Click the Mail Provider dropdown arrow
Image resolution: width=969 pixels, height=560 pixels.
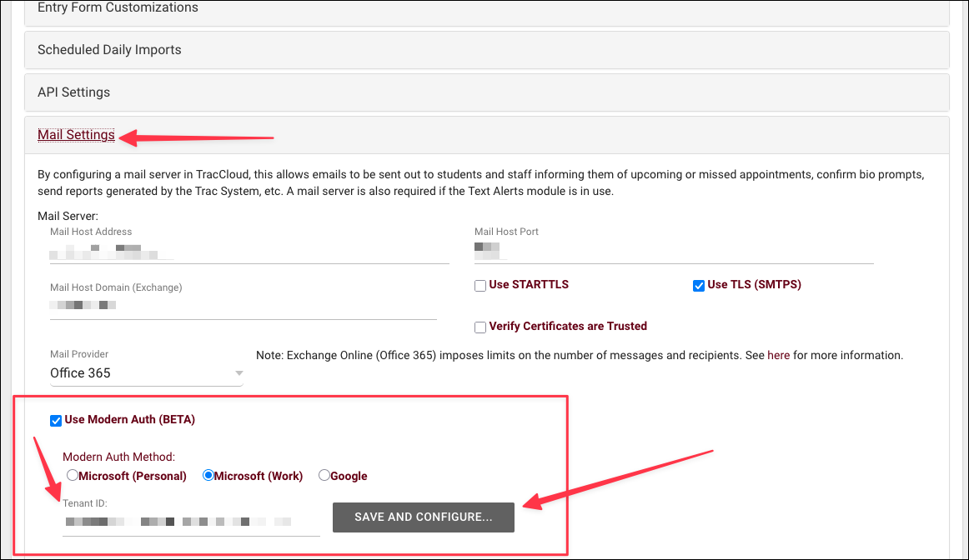(238, 373)
